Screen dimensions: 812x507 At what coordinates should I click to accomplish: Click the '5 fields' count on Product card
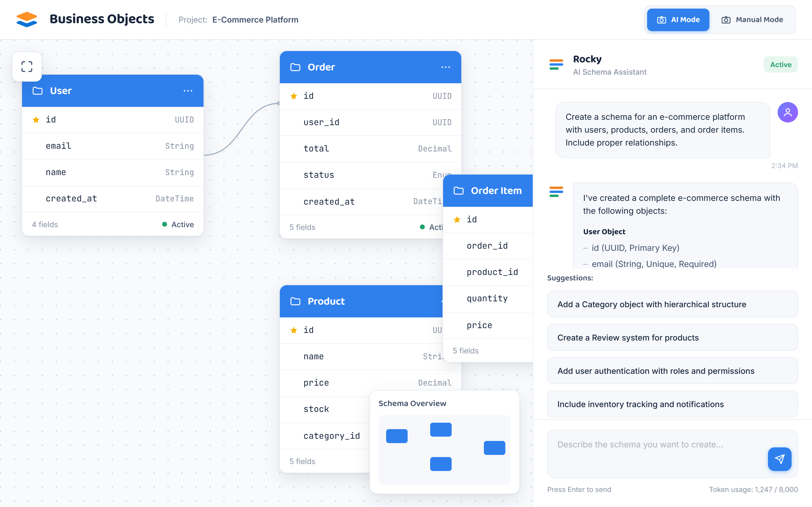(x=302, y=461)
